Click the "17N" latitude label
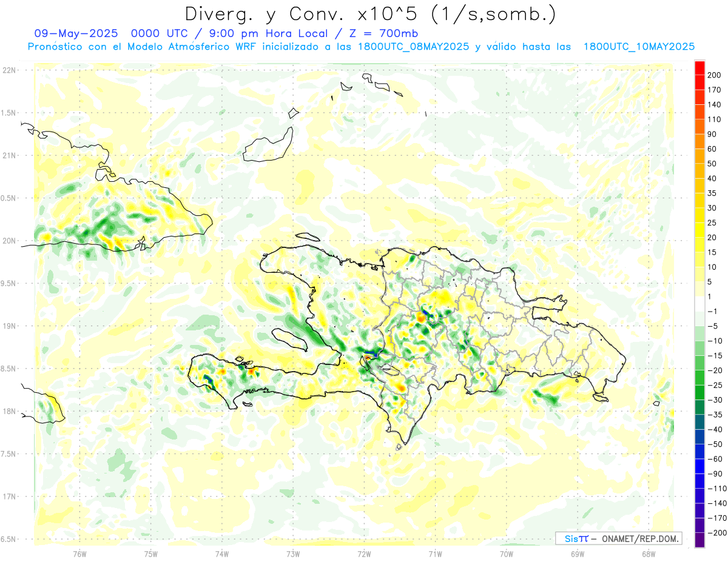 8,497
